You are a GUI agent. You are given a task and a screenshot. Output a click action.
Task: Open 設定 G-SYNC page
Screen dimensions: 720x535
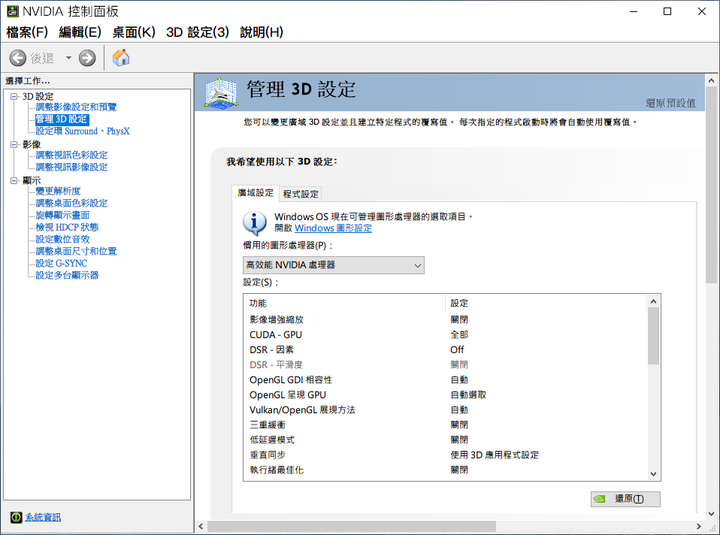pyautogui.click(x=62, y=263)
